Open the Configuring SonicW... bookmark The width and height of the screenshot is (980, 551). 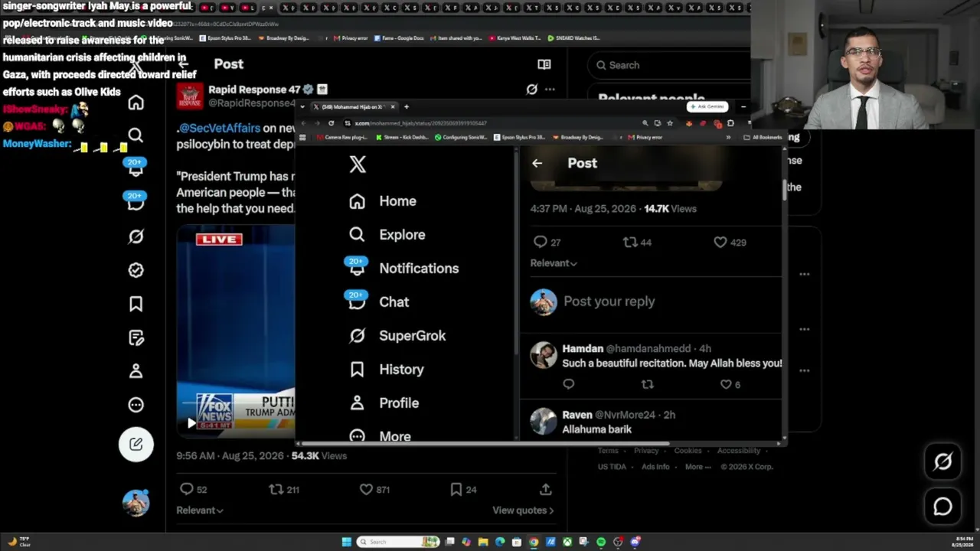tap(462, 138)
